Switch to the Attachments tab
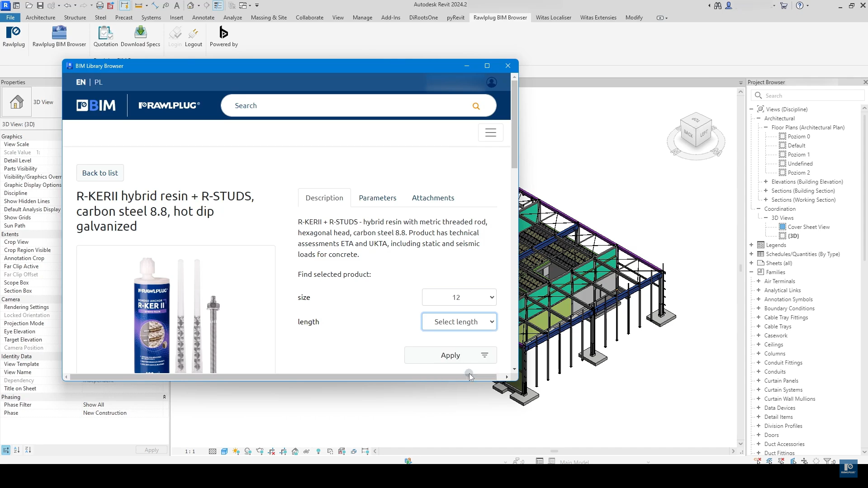 tap(433, 198)
